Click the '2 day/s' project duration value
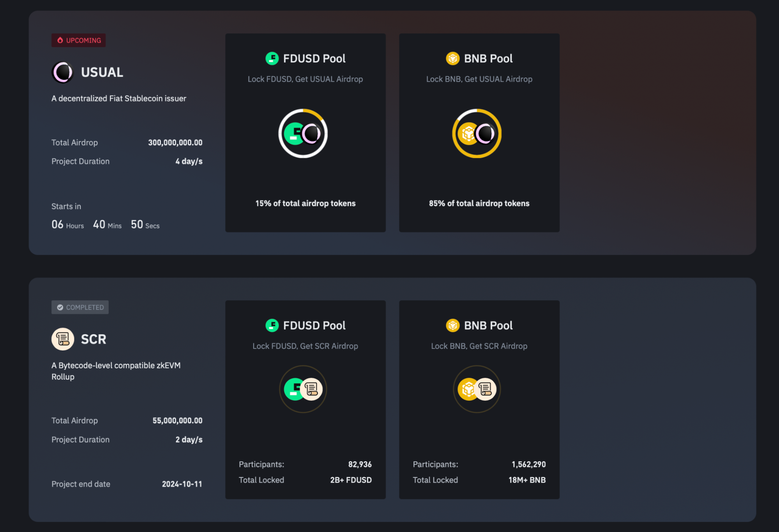 point(189,440)
